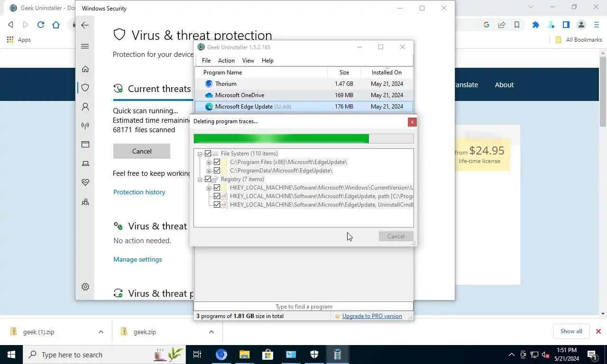Show hidden system tray icons
This screenshot has height=364, width=607.
coord(511,355)
